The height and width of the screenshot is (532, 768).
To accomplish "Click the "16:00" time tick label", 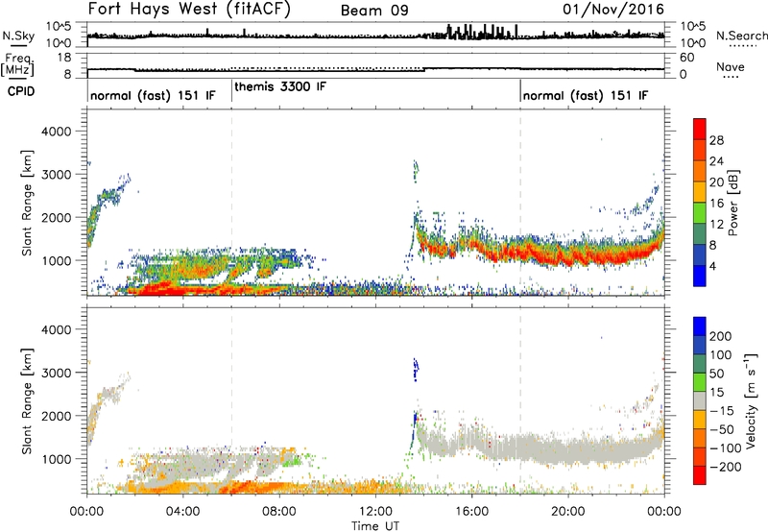I will click(x=471, y=512).
